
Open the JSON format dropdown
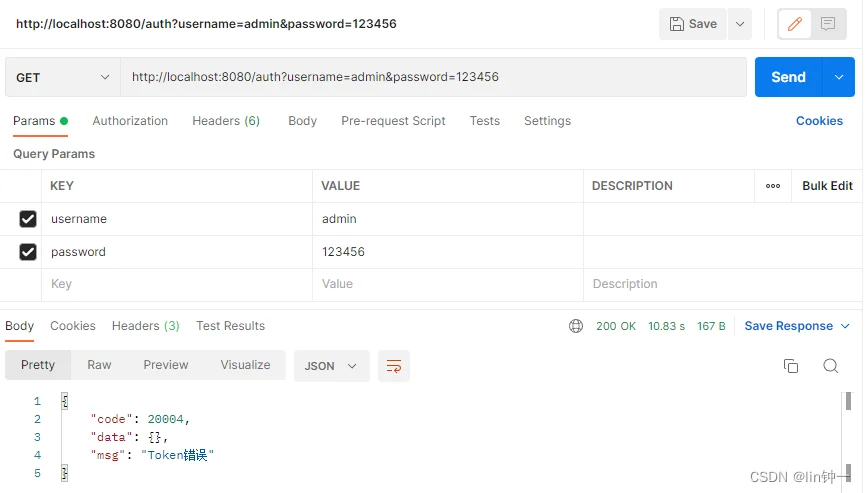pos(331,365)
